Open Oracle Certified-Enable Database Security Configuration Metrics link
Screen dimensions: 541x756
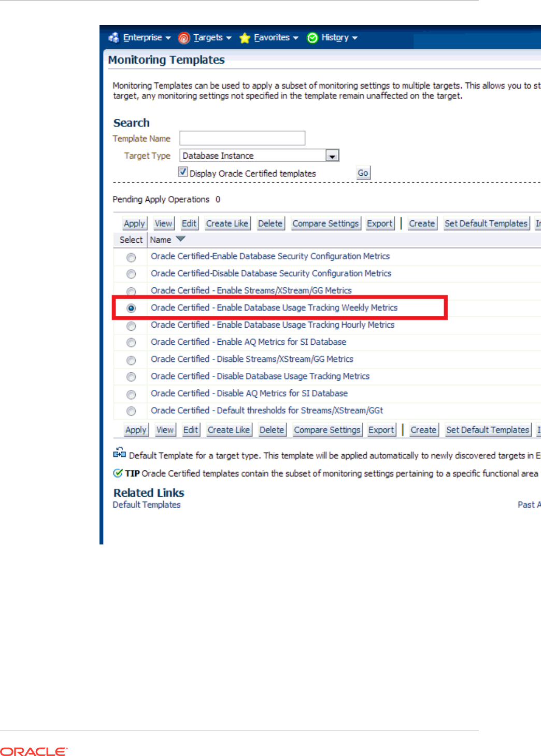(x=270, y=256)
